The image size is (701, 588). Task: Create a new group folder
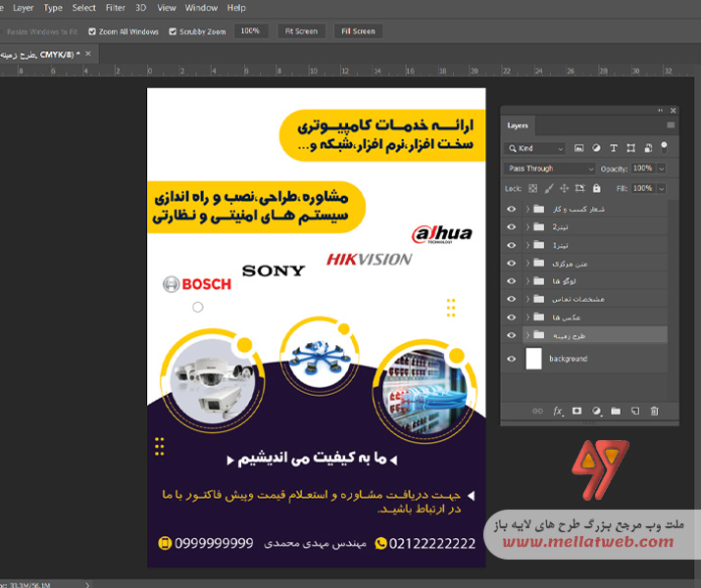pos(616,411)
